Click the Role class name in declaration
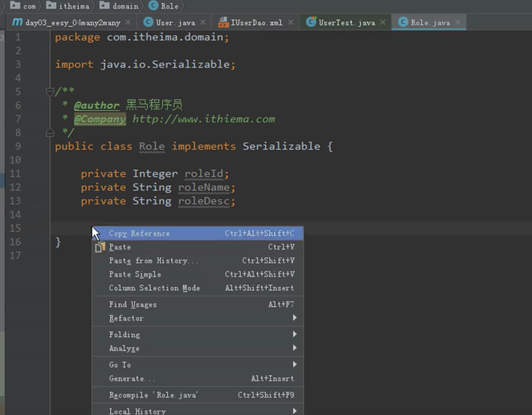Viewport: 532px width, 415px height. coord(152,146)
